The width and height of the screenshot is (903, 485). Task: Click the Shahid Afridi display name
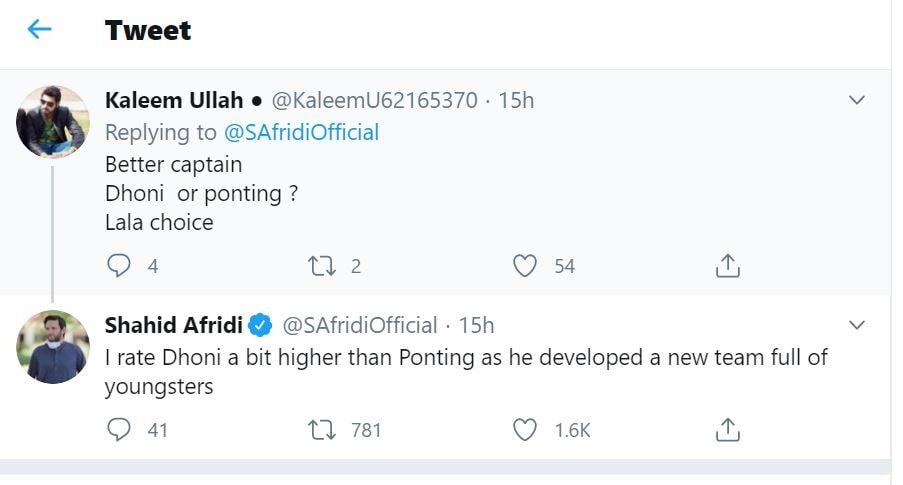pos(174,325)
